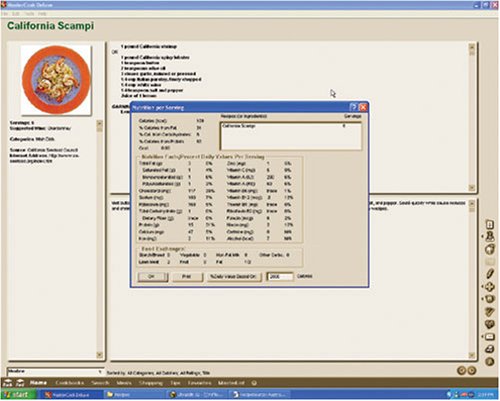
Task: Click the printer icon in right sidebar
Action: point(490,349)
